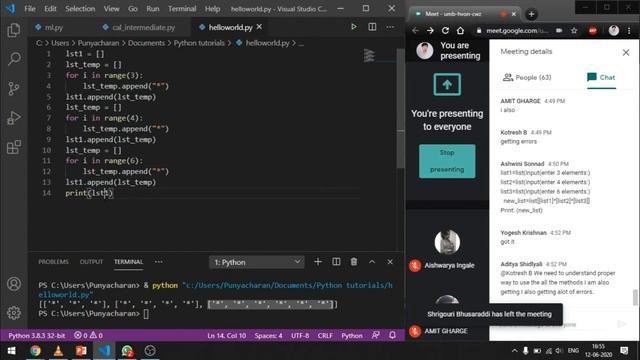This screenshot has height=360, width=640.
Task: Select Python 3.8.3 32-bit interpreter
Action: tap(37, 336)
